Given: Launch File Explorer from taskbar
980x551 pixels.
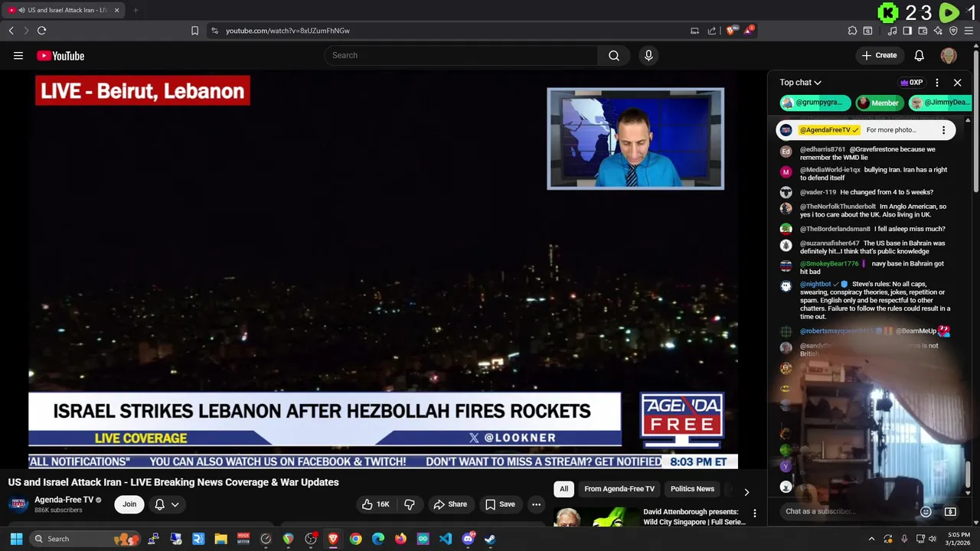Looking at the screenshot, I should point(220,539).
